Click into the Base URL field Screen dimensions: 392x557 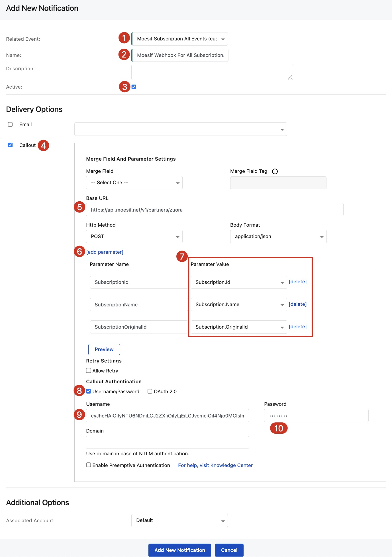(215, 210)
